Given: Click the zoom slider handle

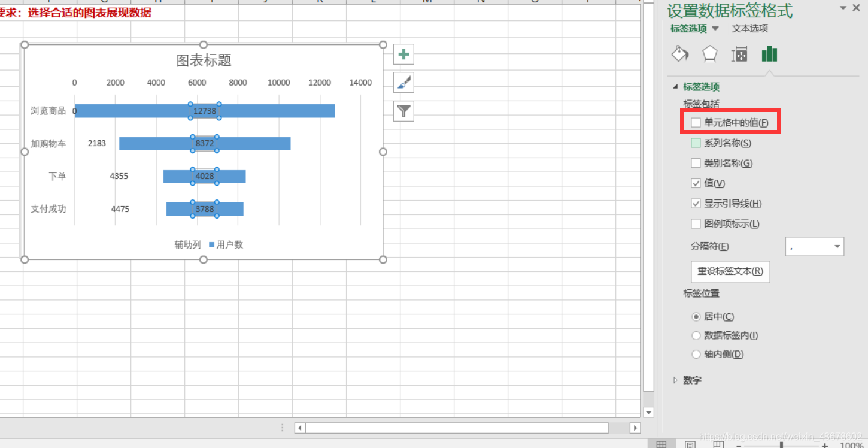Looking at the screenshot, I should (781, 445).
